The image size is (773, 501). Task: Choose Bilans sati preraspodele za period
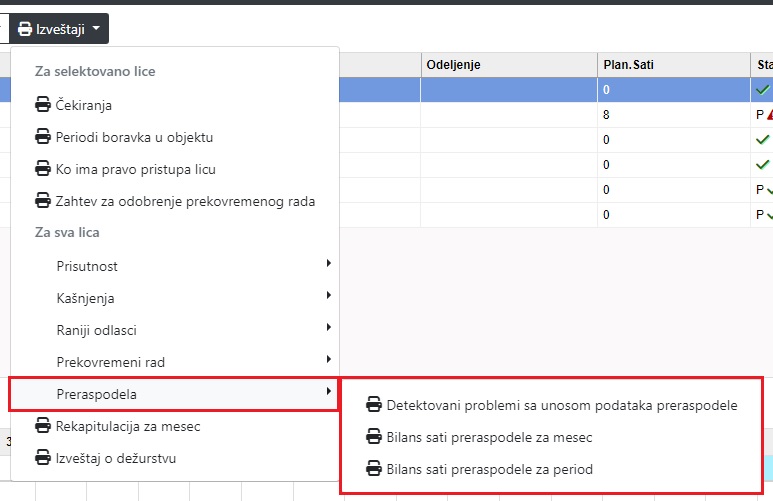[490, 469]
